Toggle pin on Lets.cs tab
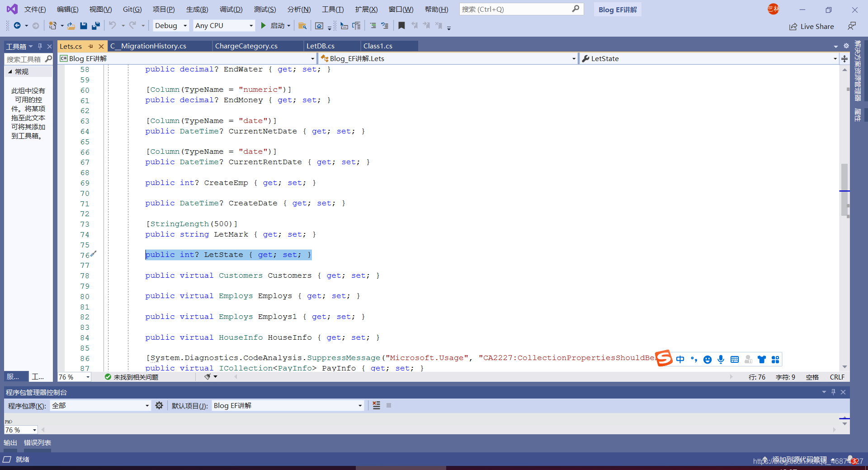The height and width of the screenshot is (470, 868). click(x=90, y=46)
